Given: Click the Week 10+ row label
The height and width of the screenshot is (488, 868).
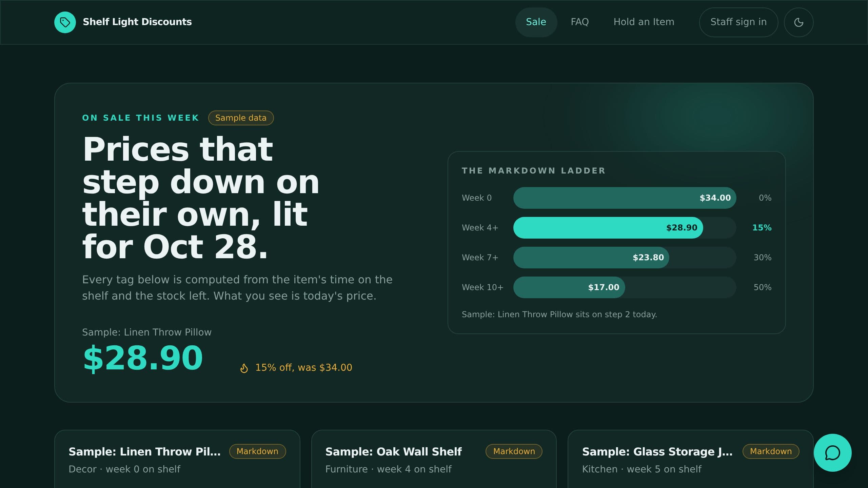Looking at the screenshot, I should point(482,287).
